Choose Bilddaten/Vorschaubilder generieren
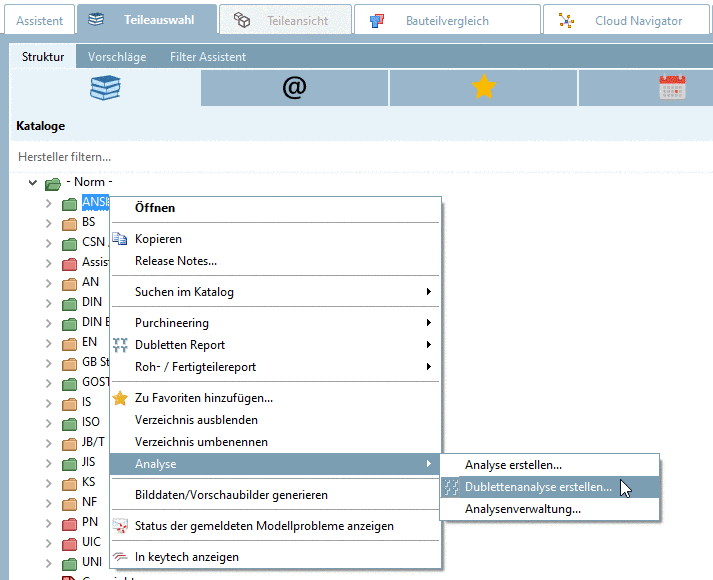The width and height of the screenshot is (713, 580). coord(275,495)
